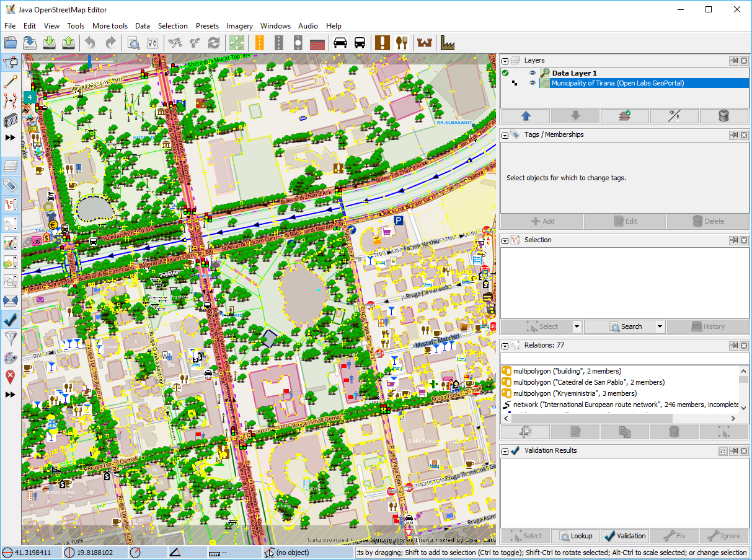Viewport: 752px width, 560px height.
Task: Click the map paint styles palette icon
Action: [x=10, y=358]
